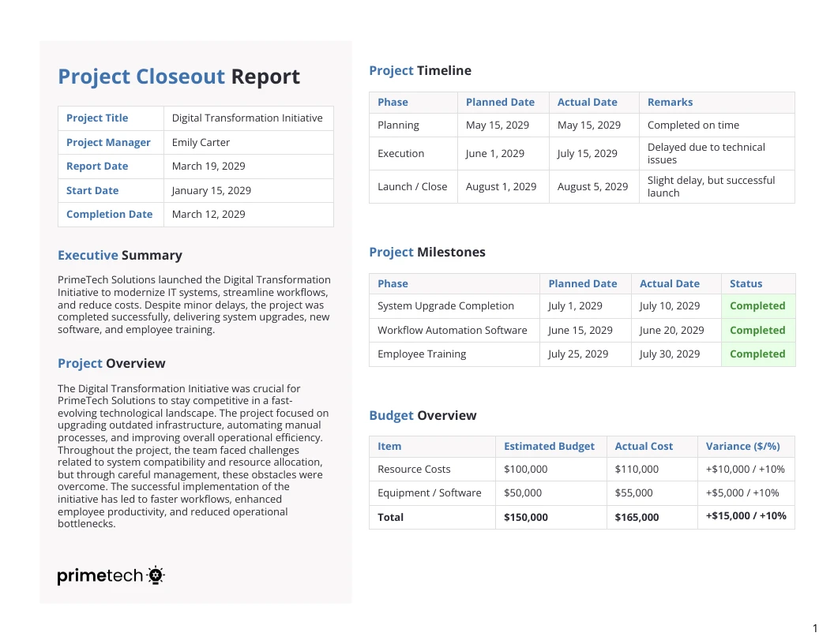Click the Completed status badge for Employee Training
This screenshot has width=834, height=644.
pos(757,354)
